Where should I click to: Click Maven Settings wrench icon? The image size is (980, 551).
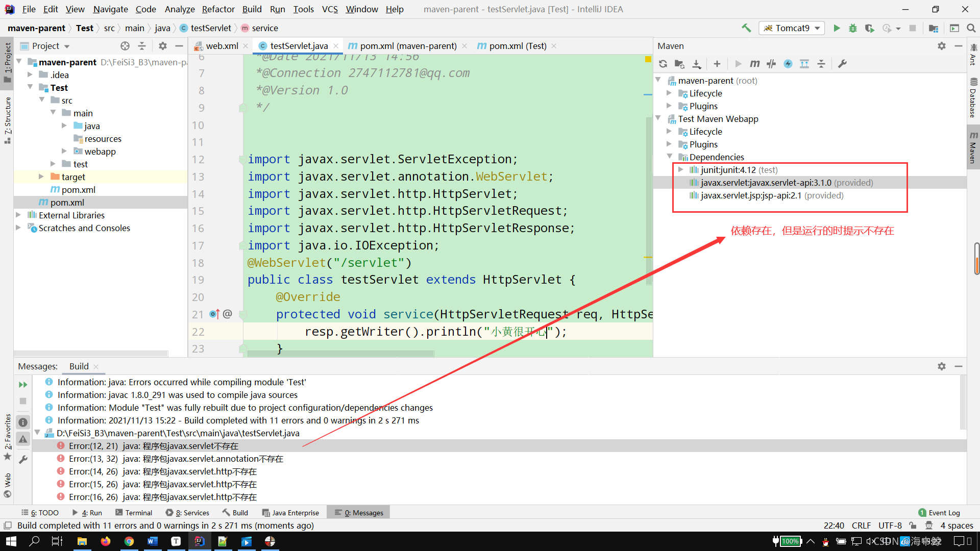point(843,64)
